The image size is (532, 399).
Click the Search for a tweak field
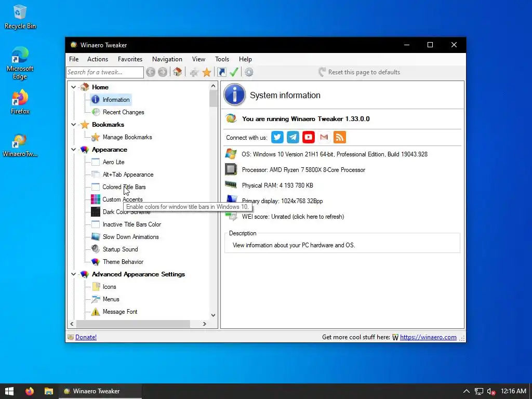(x=105, y=72)
